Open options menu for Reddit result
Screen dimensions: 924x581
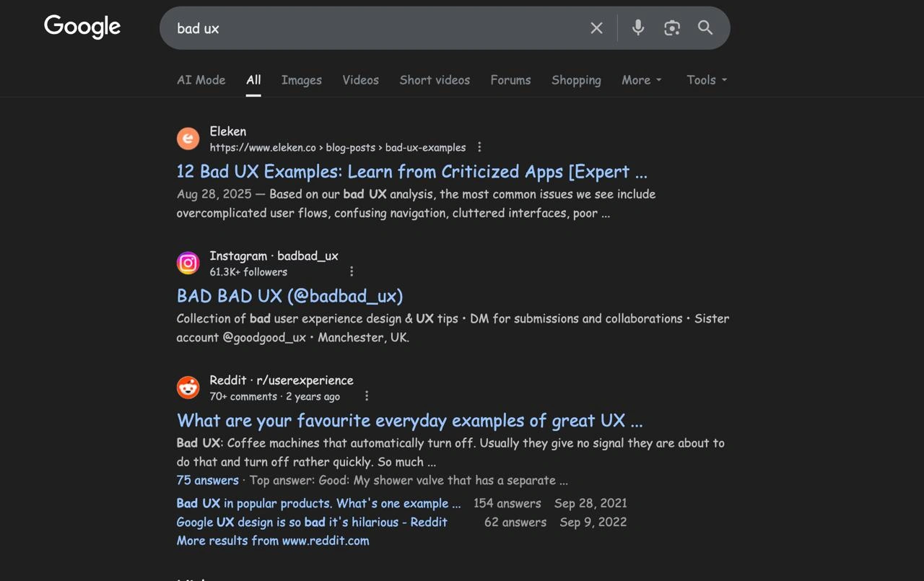(x=367, y=396)
